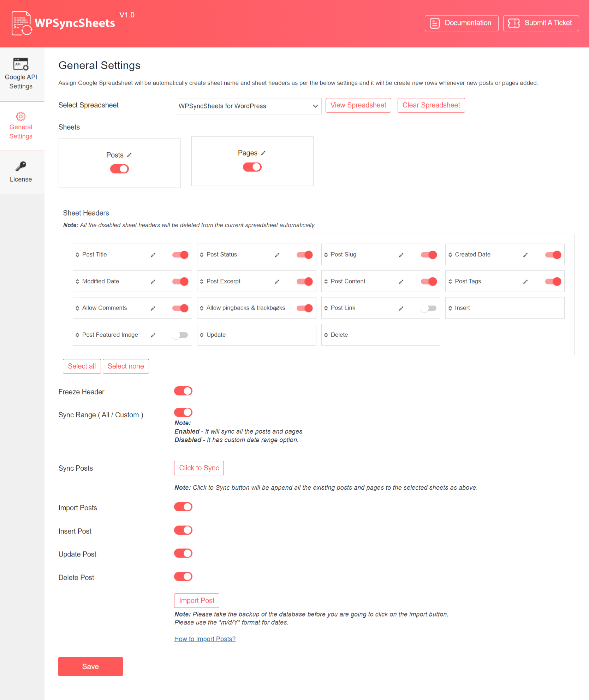Screen dimensions: 589x700
Task: Click the Post Content header card
Action: pos(381,281)
